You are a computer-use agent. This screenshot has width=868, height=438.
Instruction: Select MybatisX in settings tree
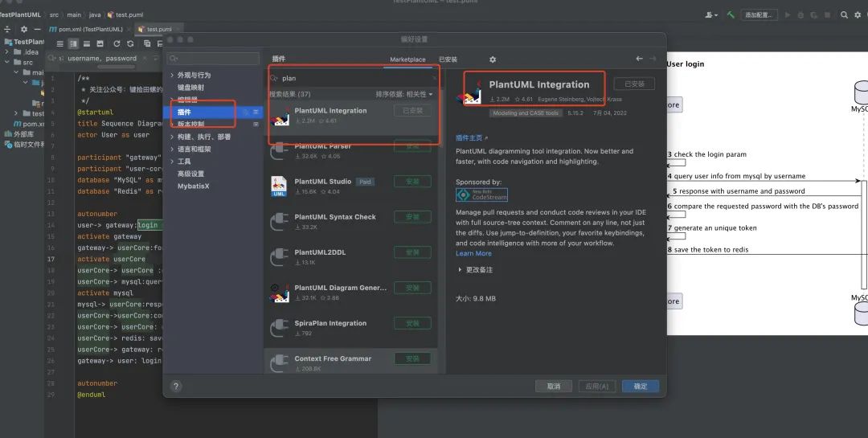(x=193, y=186)
